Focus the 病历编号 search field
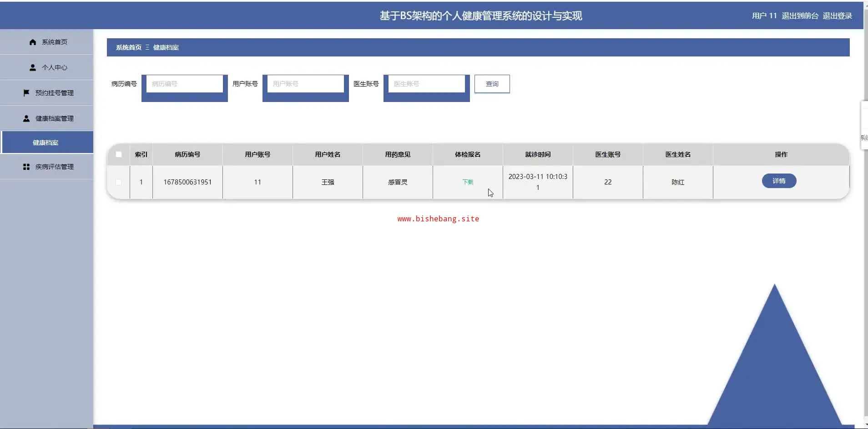 point(185,84)
